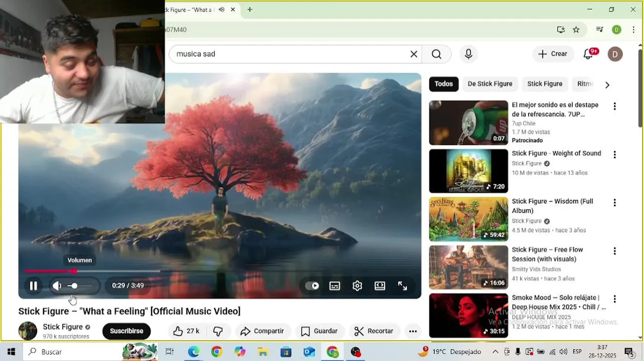Image resolution: width=644 pixels, height=361 pixels.
Task: Open the 'Weight of Sound' thumbnail
Action: (468, 171)
